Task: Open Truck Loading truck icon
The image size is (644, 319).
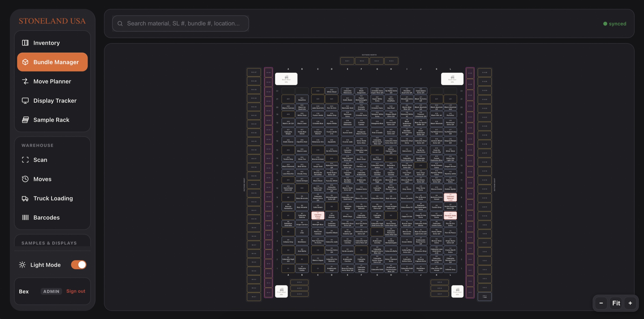Action: point(25,199)
